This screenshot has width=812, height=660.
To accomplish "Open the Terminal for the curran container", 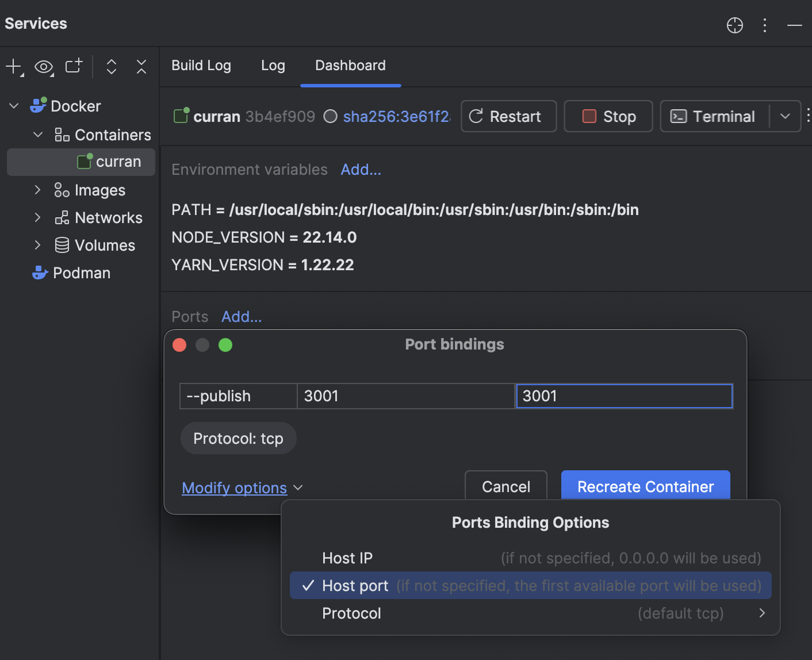I will tap(714, 116).
